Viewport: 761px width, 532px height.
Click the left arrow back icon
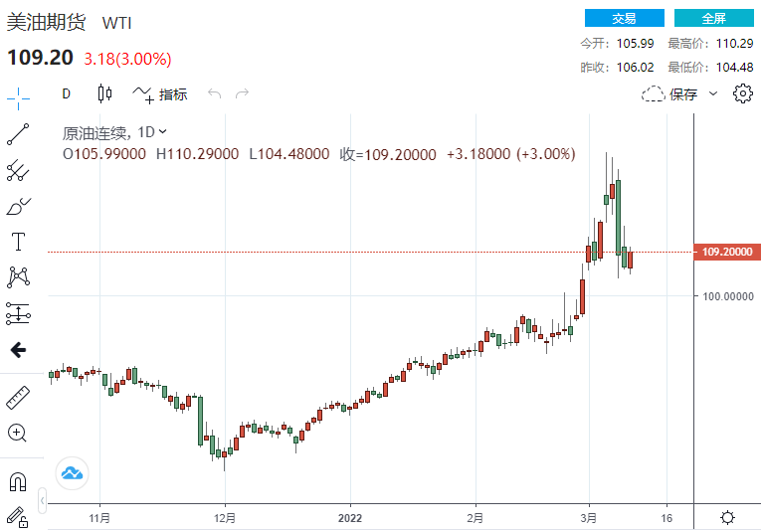(x=18, y=350)
